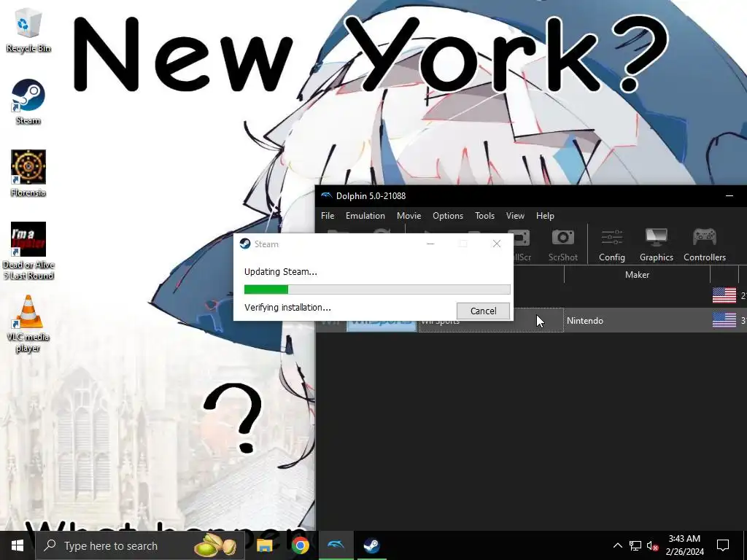
Task: Click the Windows Start button
Action: click(x=18, y=545)
